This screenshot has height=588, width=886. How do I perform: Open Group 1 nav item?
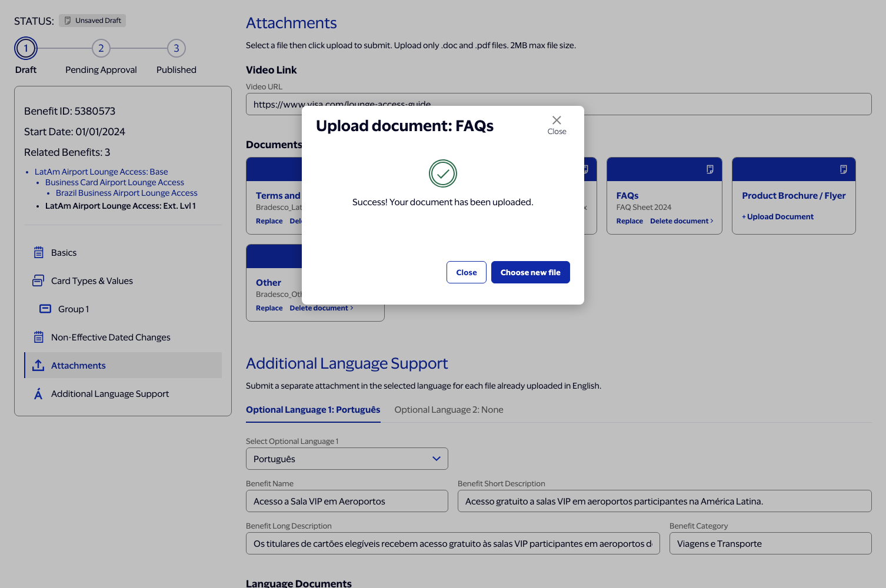123,309
